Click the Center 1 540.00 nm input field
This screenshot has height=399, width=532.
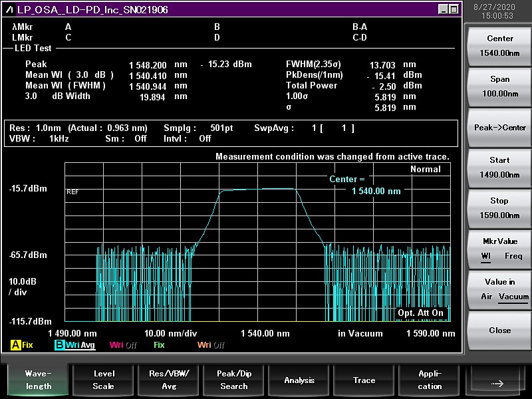click(x=376, y=191)
